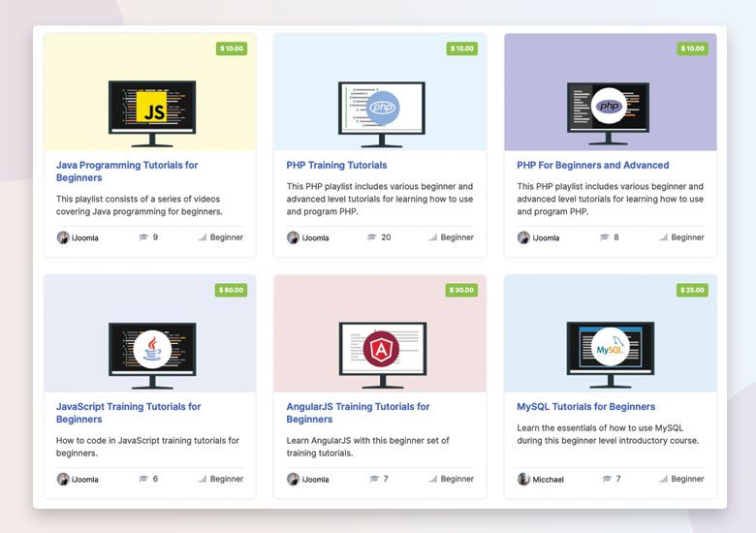Viewport: 756px width, 533px height.
Task: Click iJoomla avatar on JavaScript Training card
Action: [63, 479]
